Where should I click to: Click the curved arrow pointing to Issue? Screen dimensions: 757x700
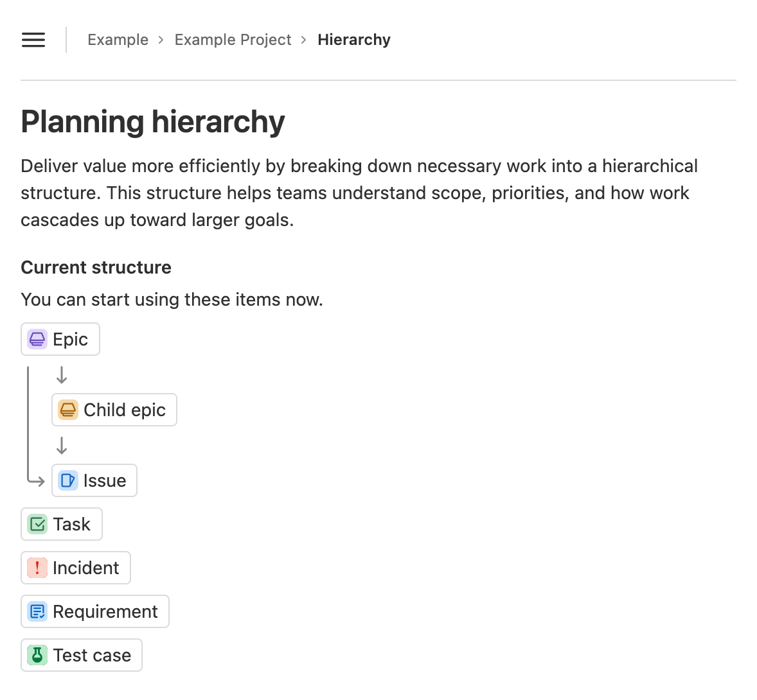coord(37,480)
